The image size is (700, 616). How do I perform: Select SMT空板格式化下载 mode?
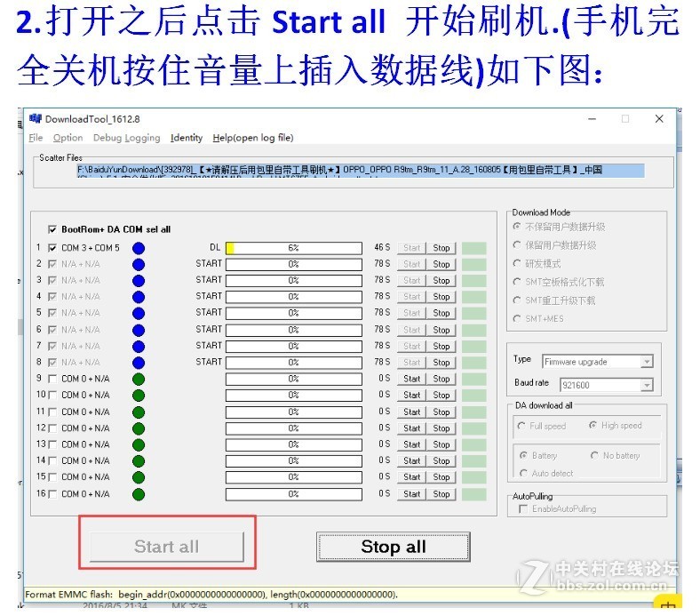[517, 282]
